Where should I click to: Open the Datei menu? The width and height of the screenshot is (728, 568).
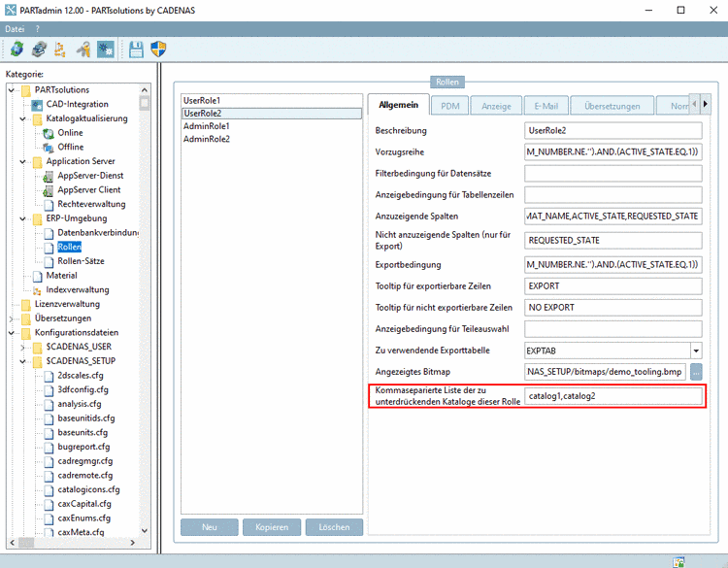click(x=15, y=29)
